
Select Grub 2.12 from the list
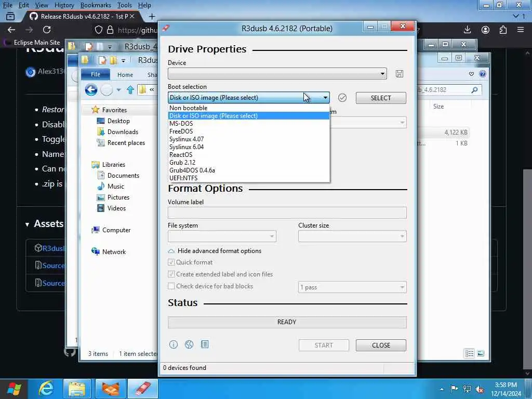pyautogui.click(x=249, y=163)
